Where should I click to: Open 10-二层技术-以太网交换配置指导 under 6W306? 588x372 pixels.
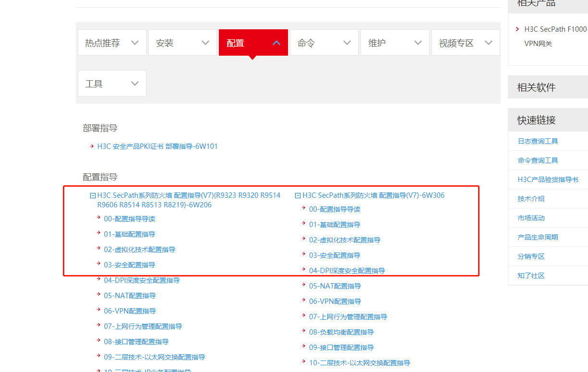360,363
